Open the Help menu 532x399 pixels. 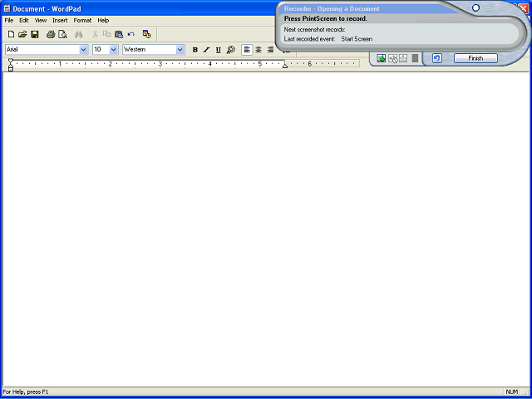click(103, 20)
